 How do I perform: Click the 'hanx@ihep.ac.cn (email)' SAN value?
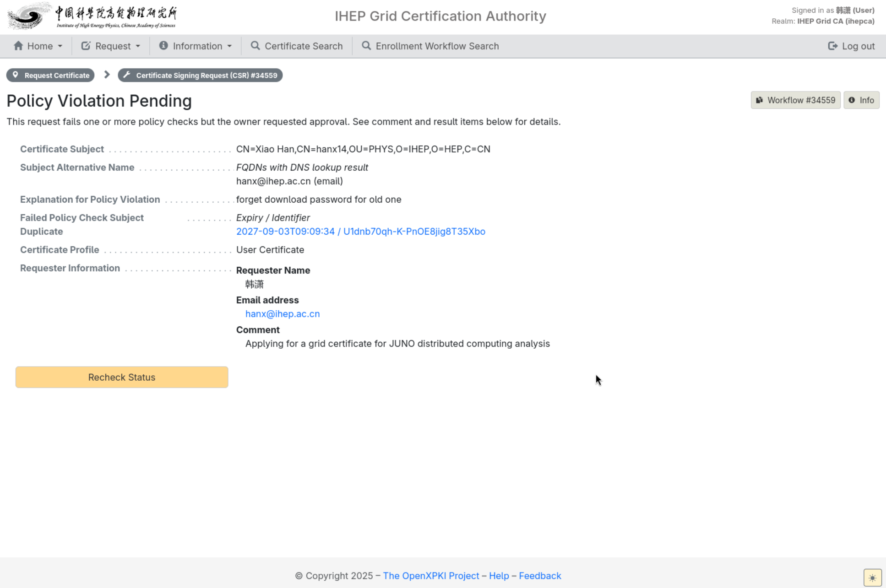tap(289, 181)
